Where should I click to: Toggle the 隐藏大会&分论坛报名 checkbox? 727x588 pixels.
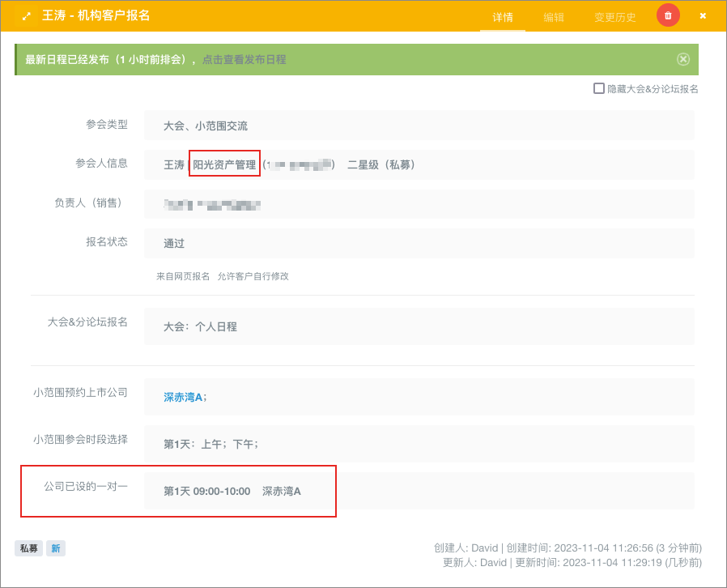pos(599,88)
